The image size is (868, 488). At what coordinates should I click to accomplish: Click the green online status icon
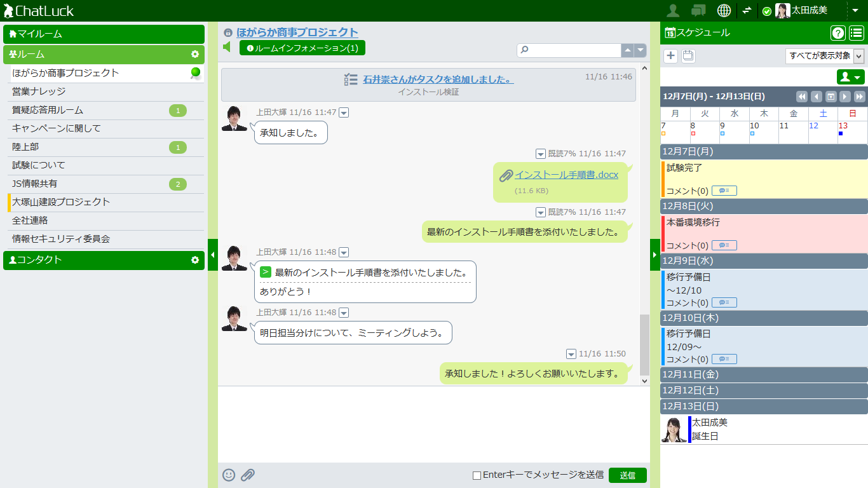tap(767, 11)
